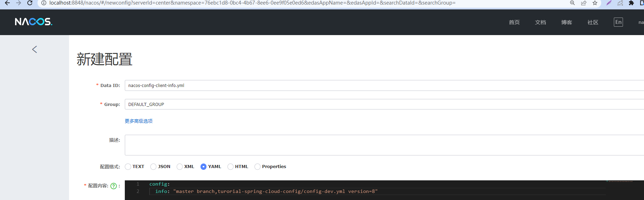The width and height of the screenshot is (644, 200).
Task: Select the JSON format radio button
Action: pos(154,167)
